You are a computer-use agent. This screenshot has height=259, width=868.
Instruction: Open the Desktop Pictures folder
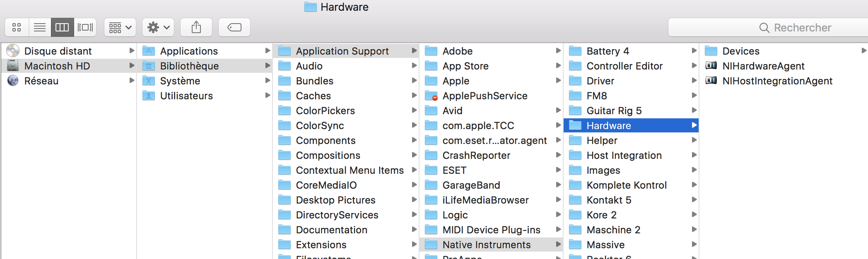[346, 200]
